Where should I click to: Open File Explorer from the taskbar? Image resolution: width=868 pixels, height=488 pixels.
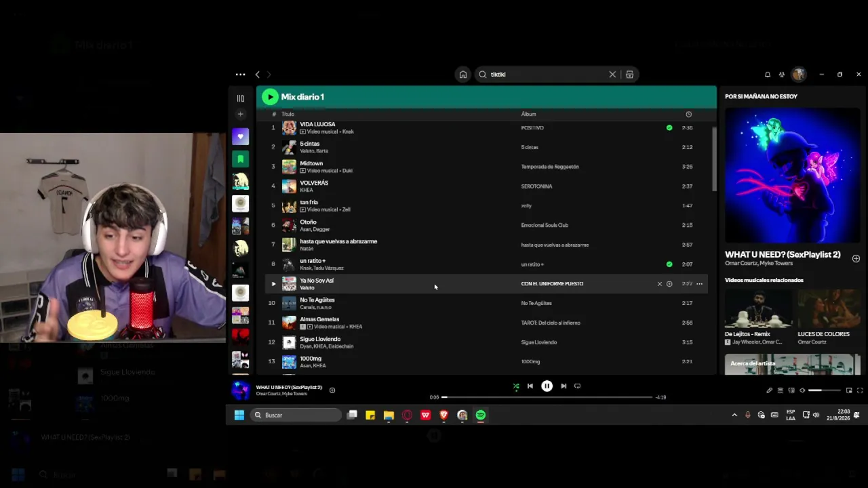389,415
